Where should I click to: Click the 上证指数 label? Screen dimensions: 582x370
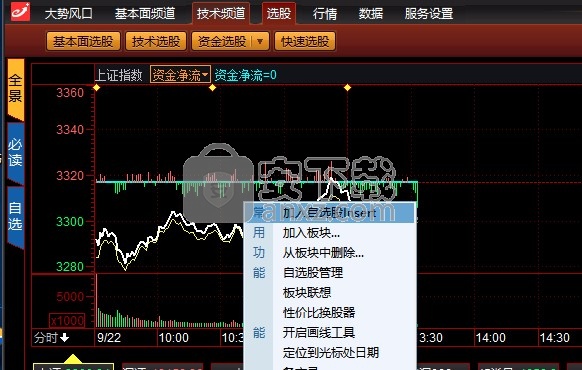pyautogui.click(x=119, y=75)
